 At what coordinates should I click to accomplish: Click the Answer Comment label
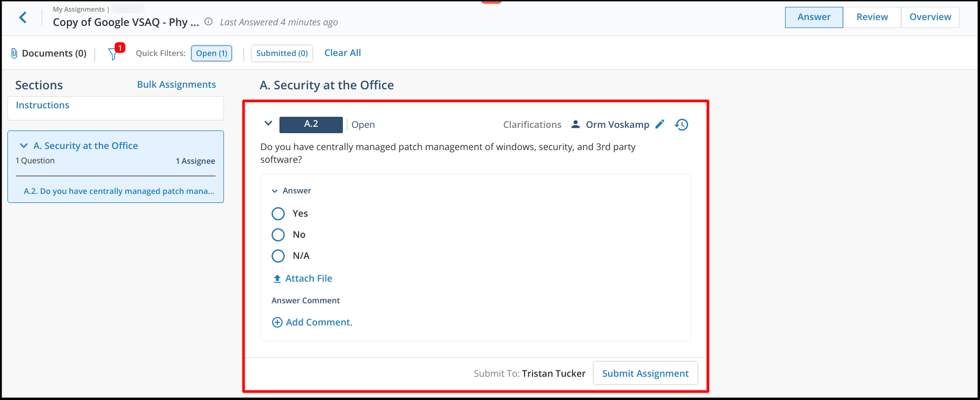[306, 301]
